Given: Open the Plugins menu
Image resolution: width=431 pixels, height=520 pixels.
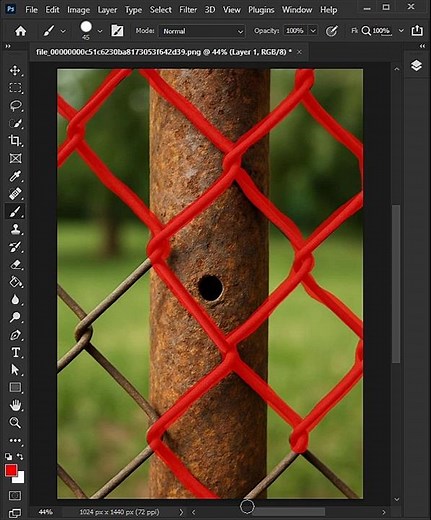Looking at the screenshot, I should point(261,10).
